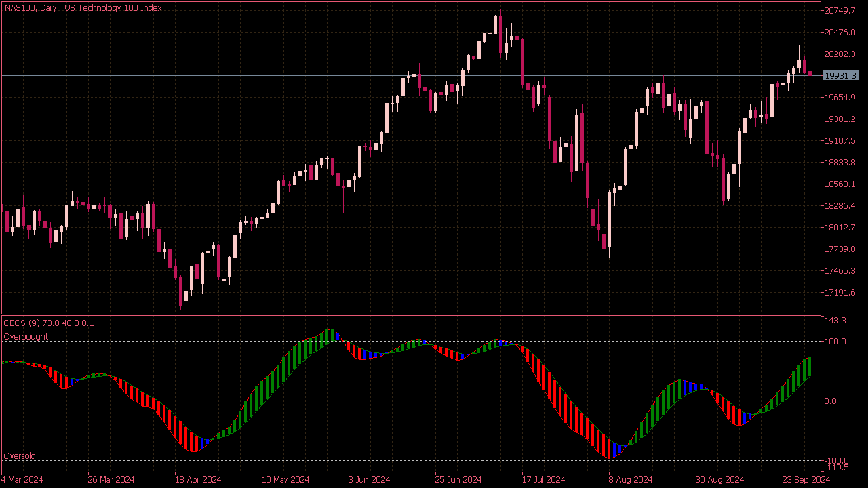Image resolution: width=868 pixels, height=488 pixels.
Task: Click the 10 May 2024 date label
Action: (285, 480)
